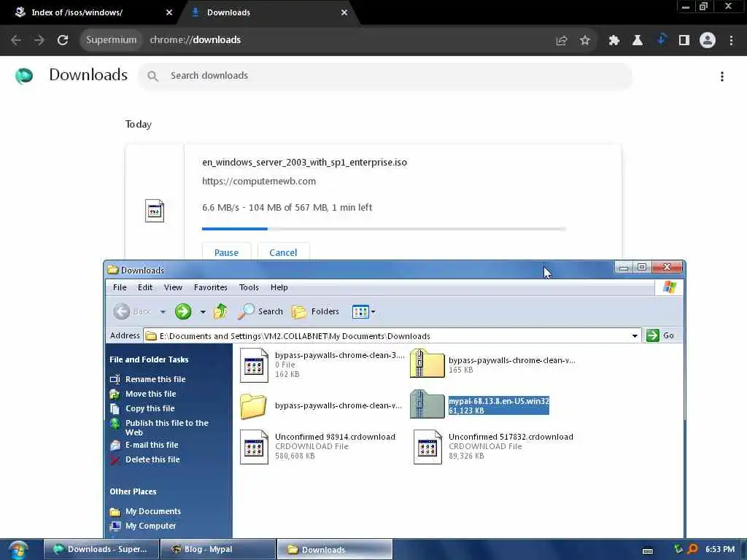Open Explorer Forward history dropdown arrow

(203, 312)
